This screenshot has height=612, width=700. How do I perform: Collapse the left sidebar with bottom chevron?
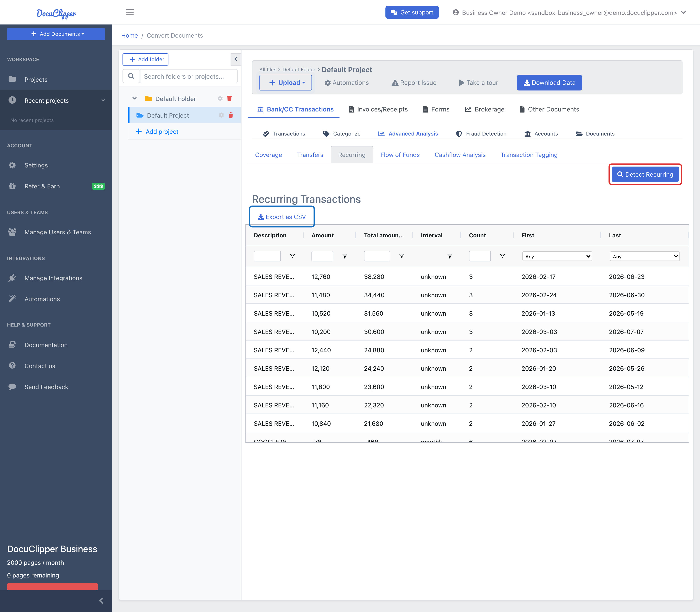[101, 601]
